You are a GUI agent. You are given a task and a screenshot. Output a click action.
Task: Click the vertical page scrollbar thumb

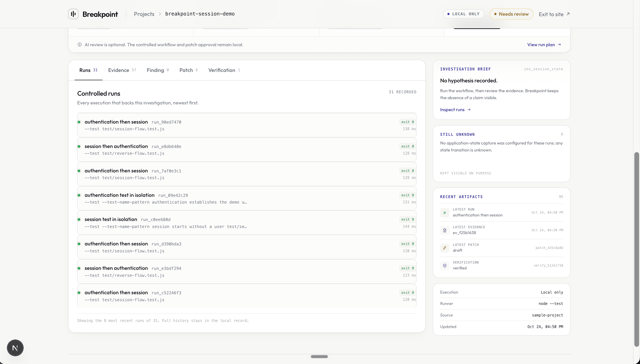[637, 249]
